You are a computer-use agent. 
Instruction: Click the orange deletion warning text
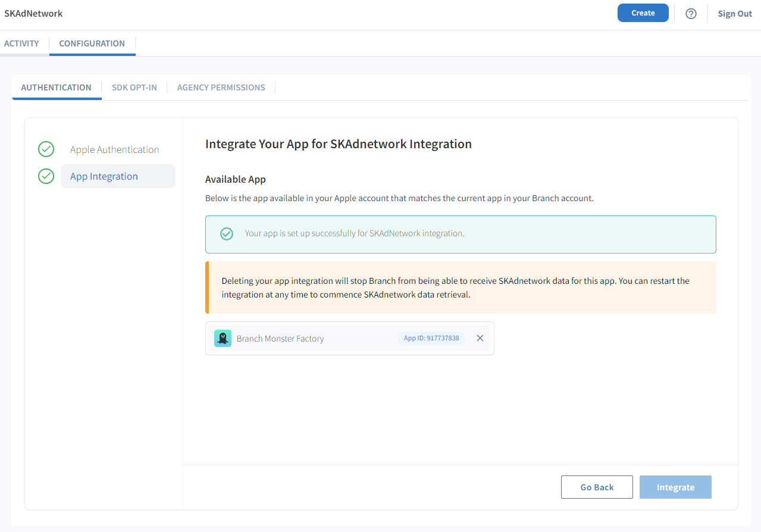tap(456, 287)
